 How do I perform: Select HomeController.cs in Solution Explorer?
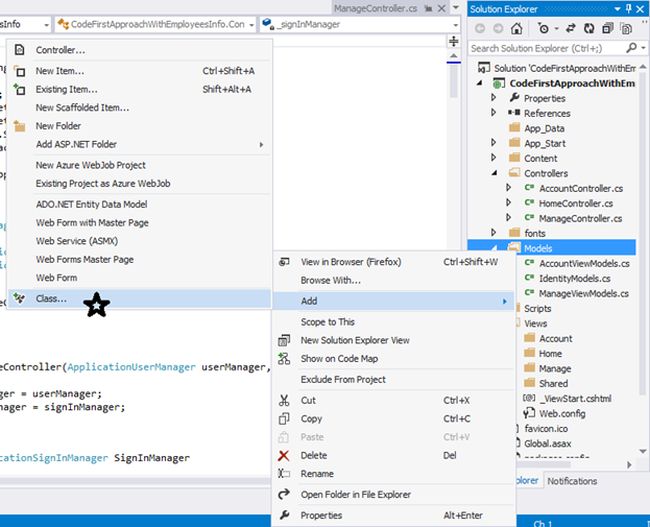[576, 203]
